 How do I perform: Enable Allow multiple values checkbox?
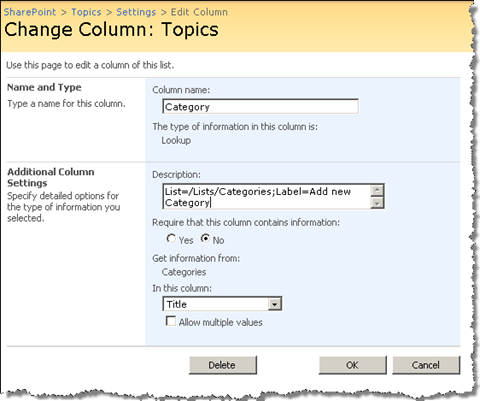171,321
